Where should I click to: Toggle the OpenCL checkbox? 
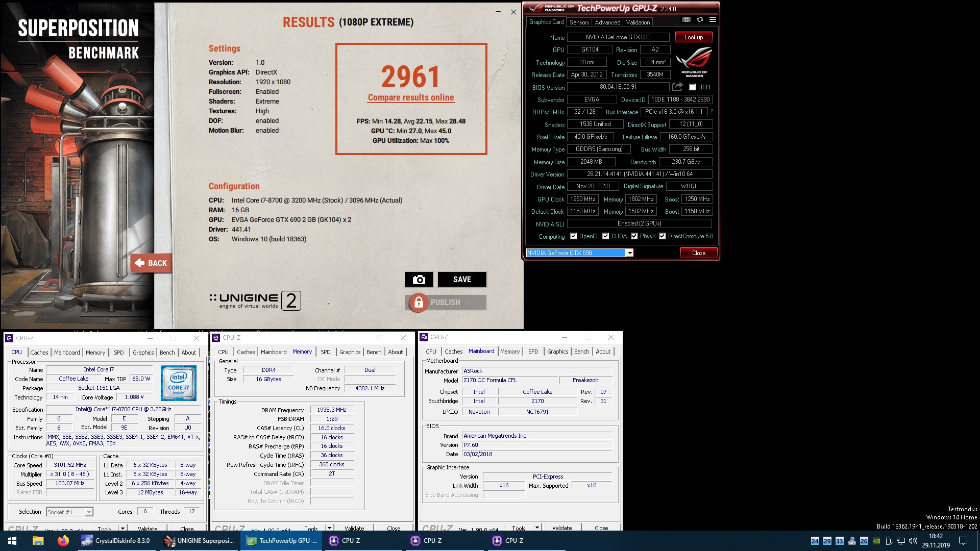click(x=573, y=236)
